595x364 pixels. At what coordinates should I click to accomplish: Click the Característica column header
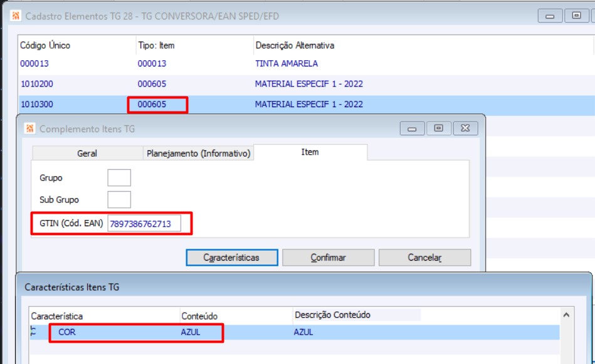[57, 316]
